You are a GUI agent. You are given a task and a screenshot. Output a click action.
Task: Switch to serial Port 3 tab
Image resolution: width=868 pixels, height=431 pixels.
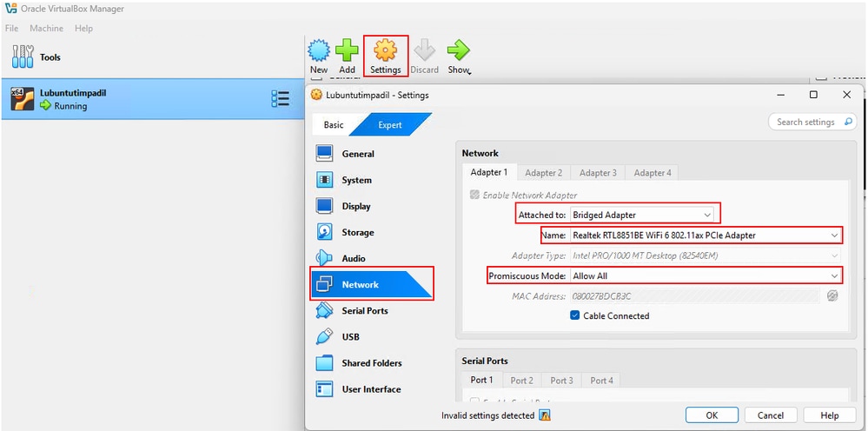point(562,381)
